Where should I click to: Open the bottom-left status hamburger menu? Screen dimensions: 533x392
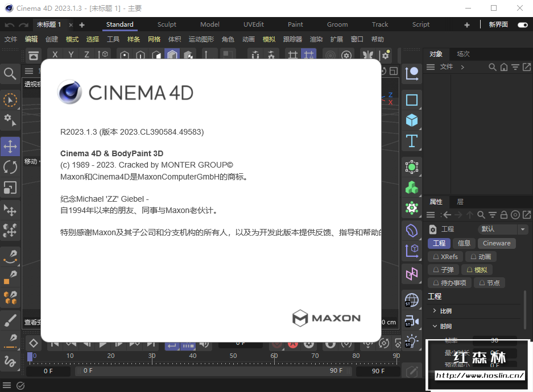[7, 386]
